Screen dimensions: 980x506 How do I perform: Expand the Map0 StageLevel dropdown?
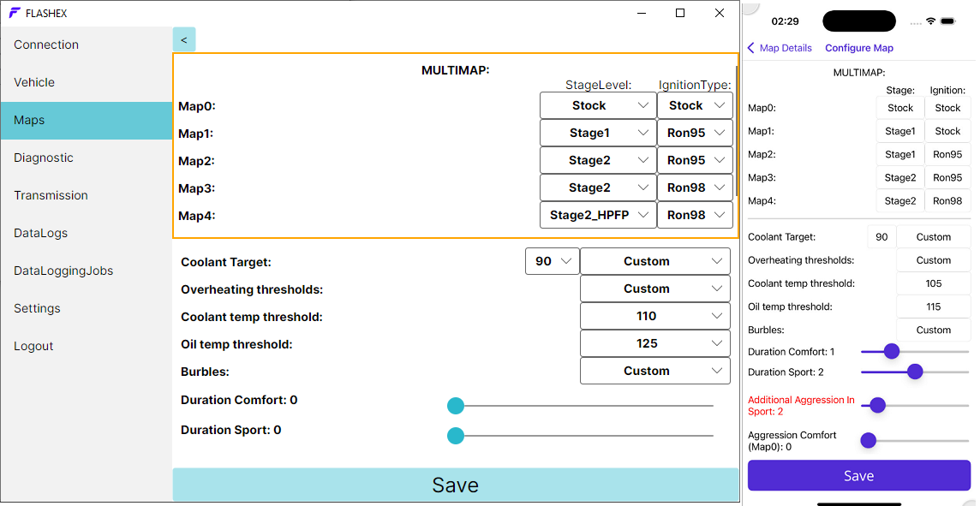pyautogui.click(x=597, y=105)
